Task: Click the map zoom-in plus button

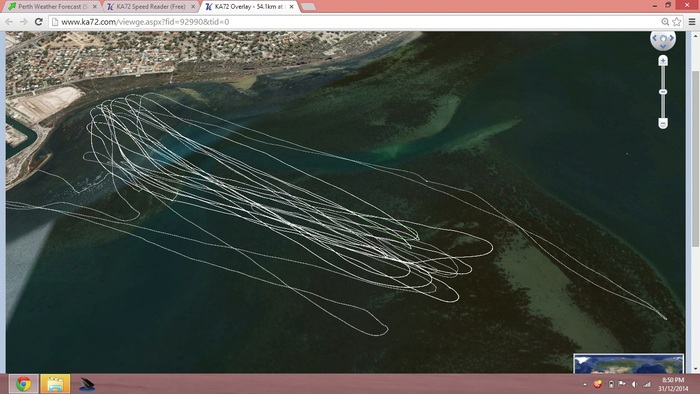Action: (663, 61)
